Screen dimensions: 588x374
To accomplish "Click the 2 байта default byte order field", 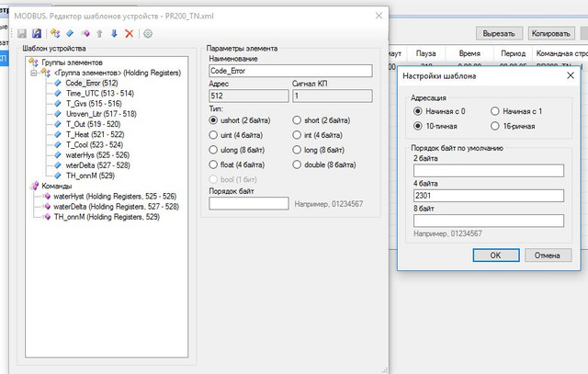I will click(489, 171).
